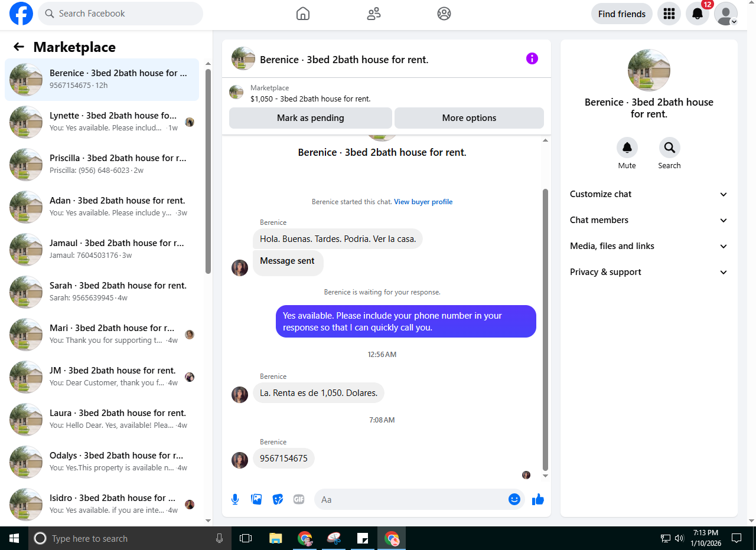Click message 9567154675 from Berenice
Image resolution: width=756 pixels, height=550 pixels.
(x=283, y=459)
